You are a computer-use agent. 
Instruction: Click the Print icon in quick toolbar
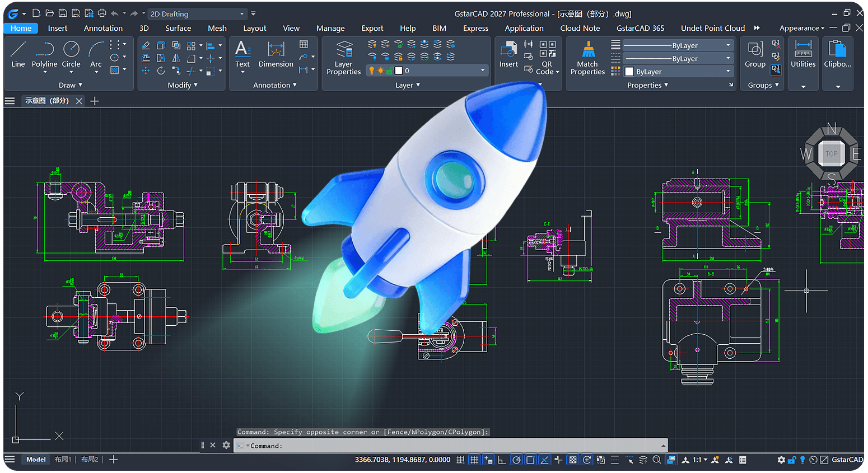coord(101,13)
